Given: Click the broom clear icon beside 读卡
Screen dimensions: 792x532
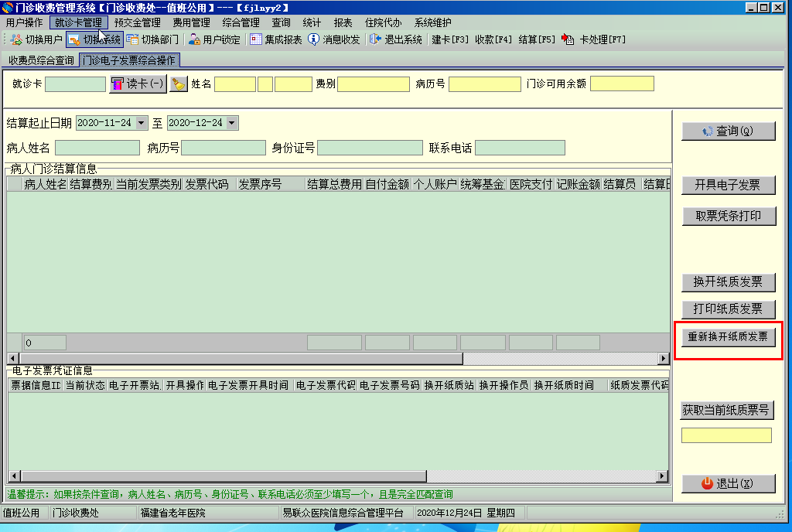Looking at the screenshot, I should pyautogui.click(x=179, y=84).
